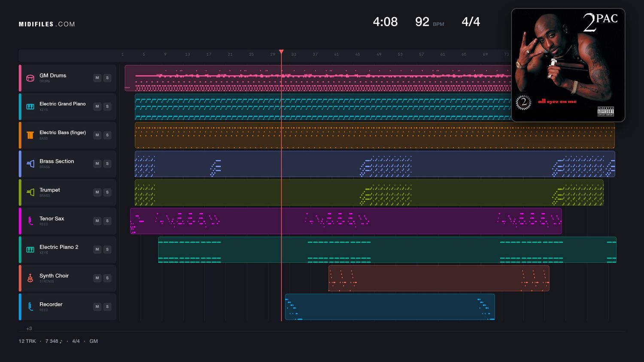Solo the Brass Section track
This screenshot has width=644, height=362.
[107, 163]
